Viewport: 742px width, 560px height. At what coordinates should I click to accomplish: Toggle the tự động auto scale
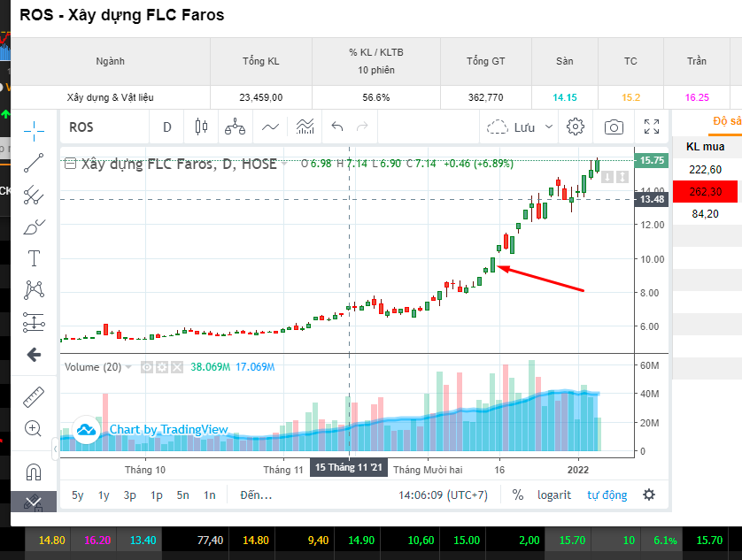tap(607, 495)
